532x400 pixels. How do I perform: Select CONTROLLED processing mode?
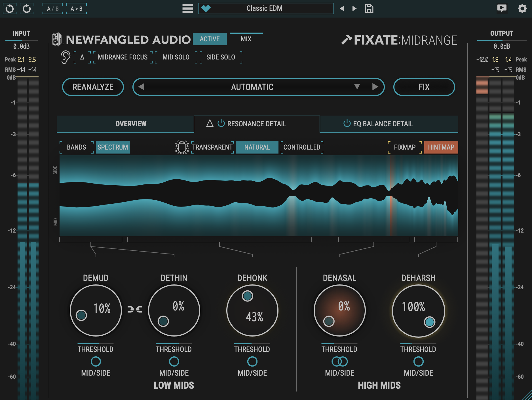click(x=302, y=147)
